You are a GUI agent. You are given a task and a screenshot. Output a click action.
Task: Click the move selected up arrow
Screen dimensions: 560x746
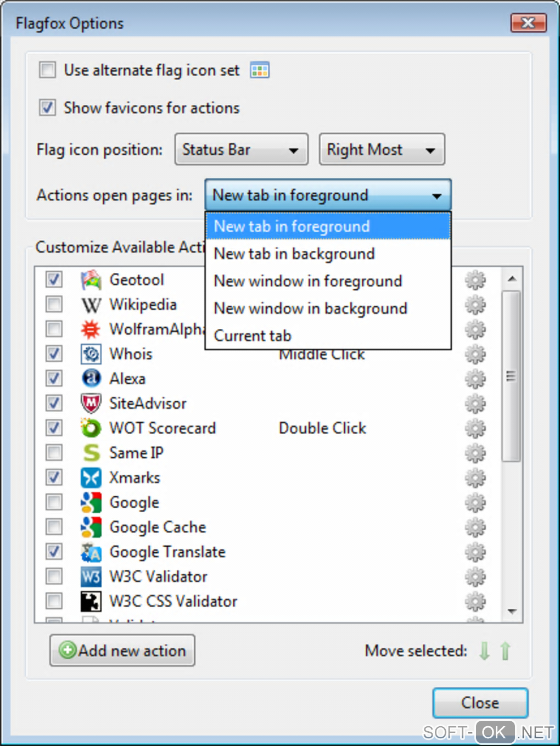tap(505, 651)
